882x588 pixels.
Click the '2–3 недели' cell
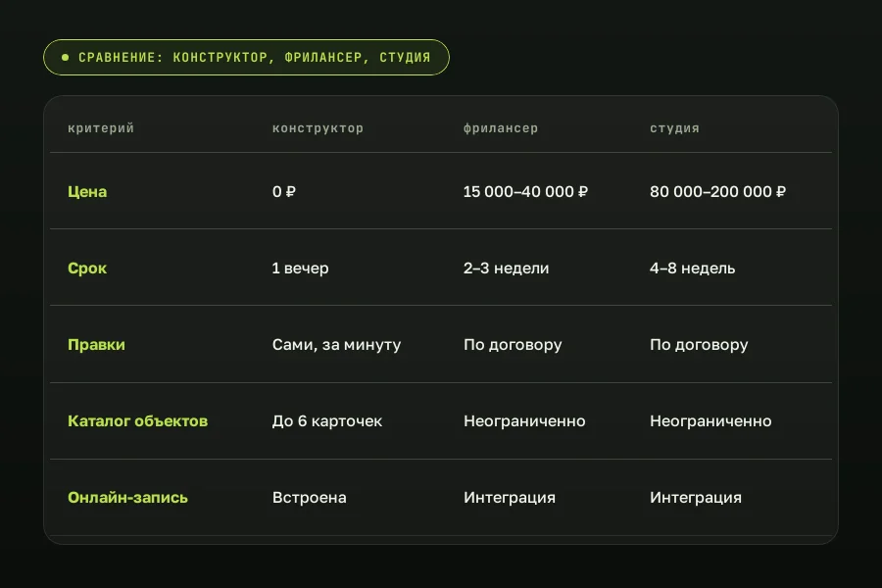tap(507, 269)
